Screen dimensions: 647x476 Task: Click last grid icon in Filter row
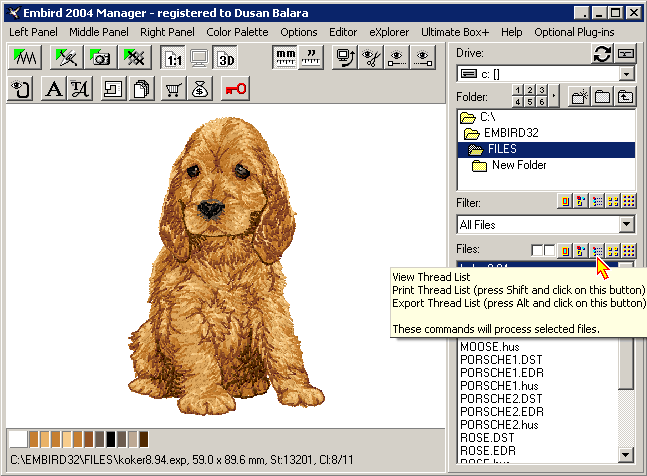629,201
